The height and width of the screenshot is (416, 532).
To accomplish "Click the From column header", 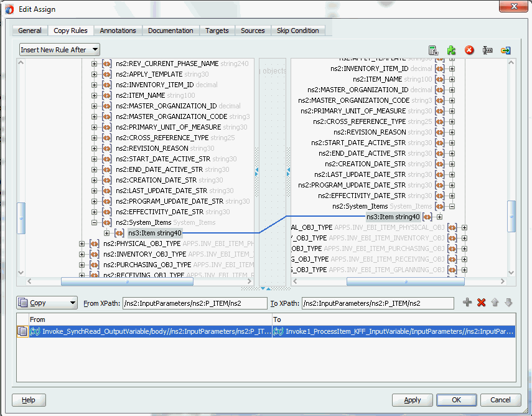I will 151,319.
